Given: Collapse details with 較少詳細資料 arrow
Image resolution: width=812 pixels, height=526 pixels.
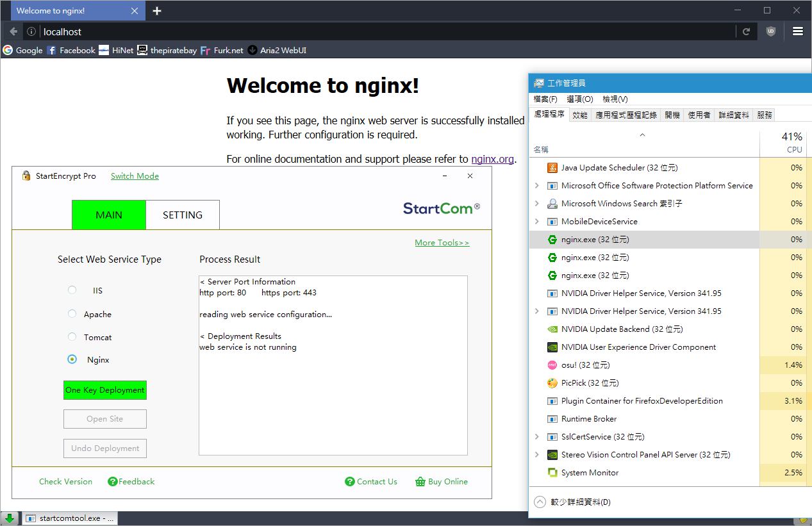Looking at the screenshot, I should (x=540, y=502).
